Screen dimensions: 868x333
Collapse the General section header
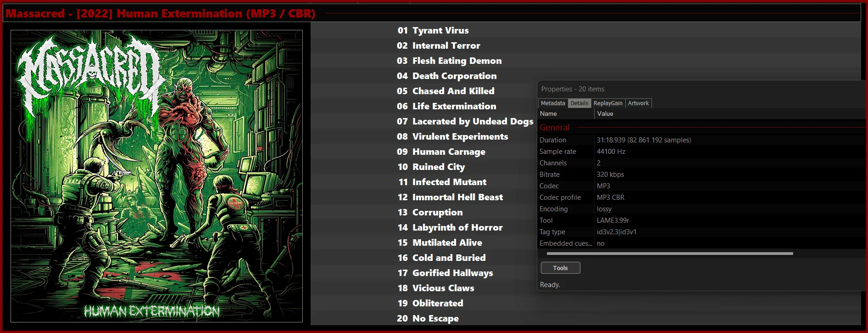tap(555, 128)
